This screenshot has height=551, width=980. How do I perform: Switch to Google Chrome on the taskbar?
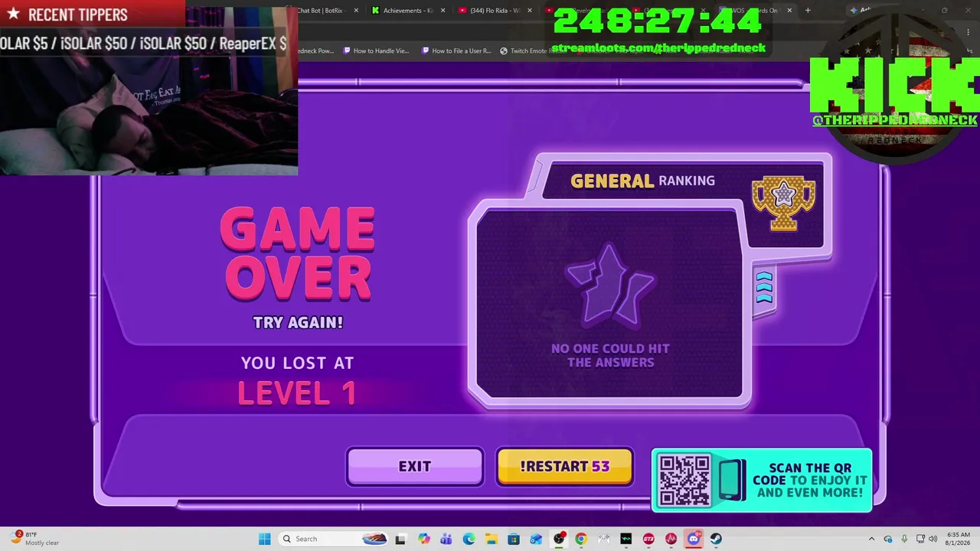pos(581,539)
